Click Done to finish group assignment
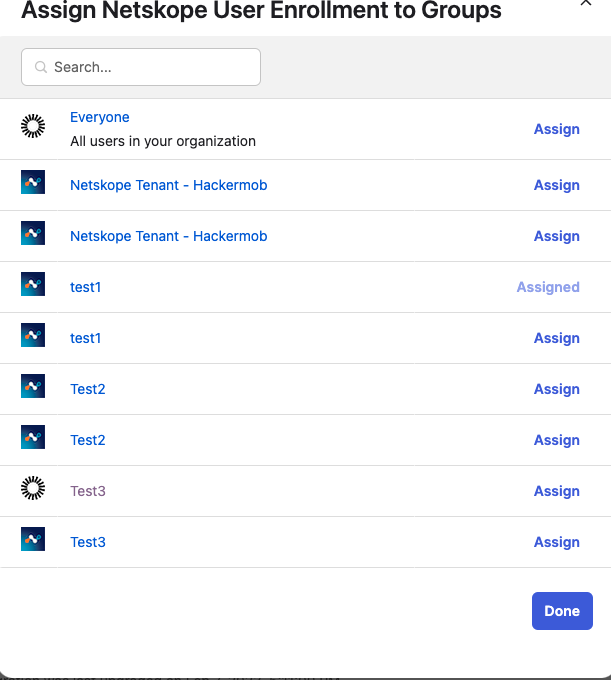 tap(562, 611)
